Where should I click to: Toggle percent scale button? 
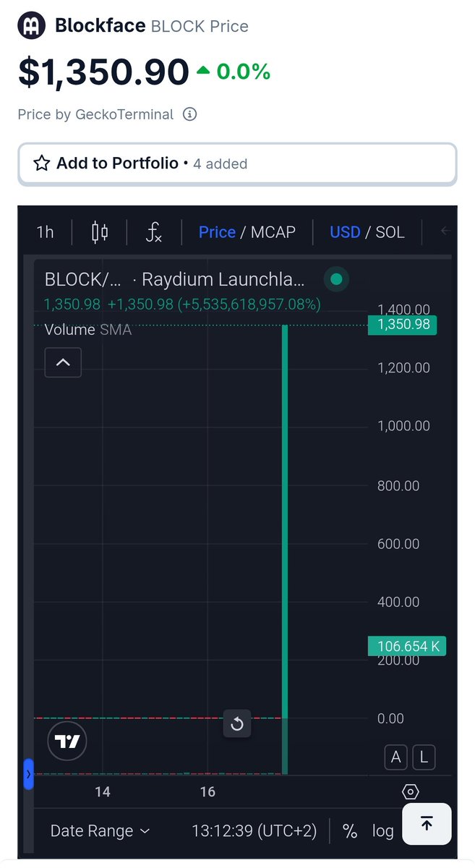tap(350, 831)
